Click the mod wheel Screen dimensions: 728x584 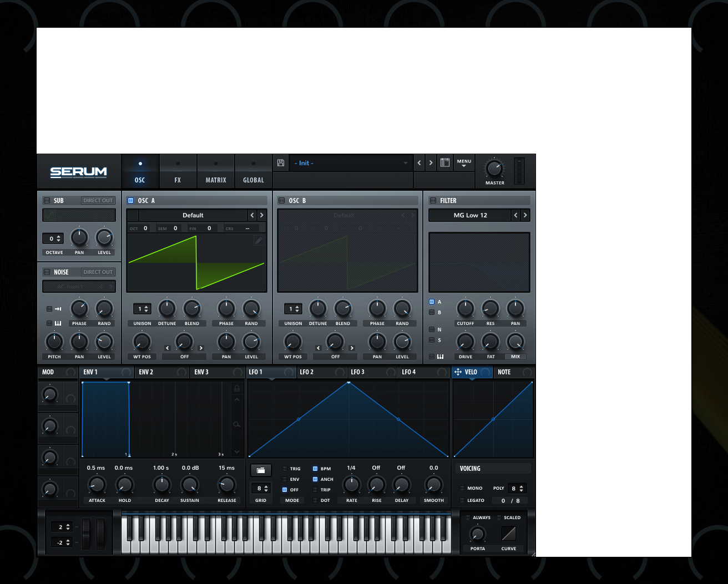100,534
